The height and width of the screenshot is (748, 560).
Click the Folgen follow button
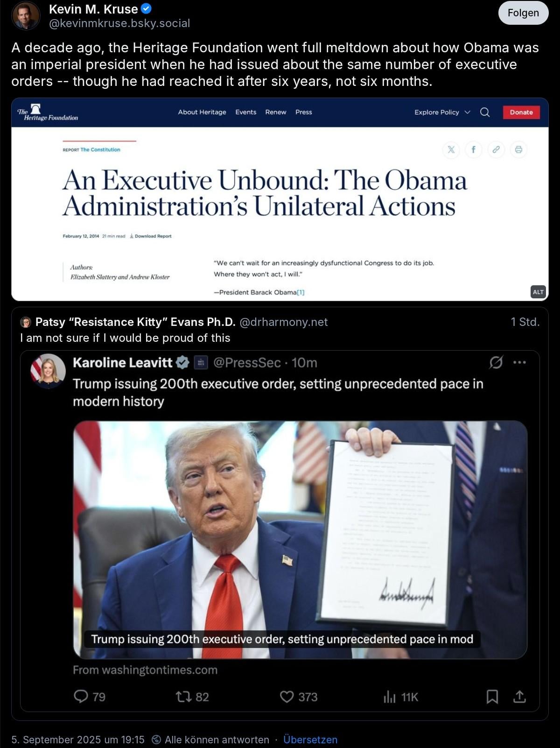pyautogui.click(x=523, y=13)
